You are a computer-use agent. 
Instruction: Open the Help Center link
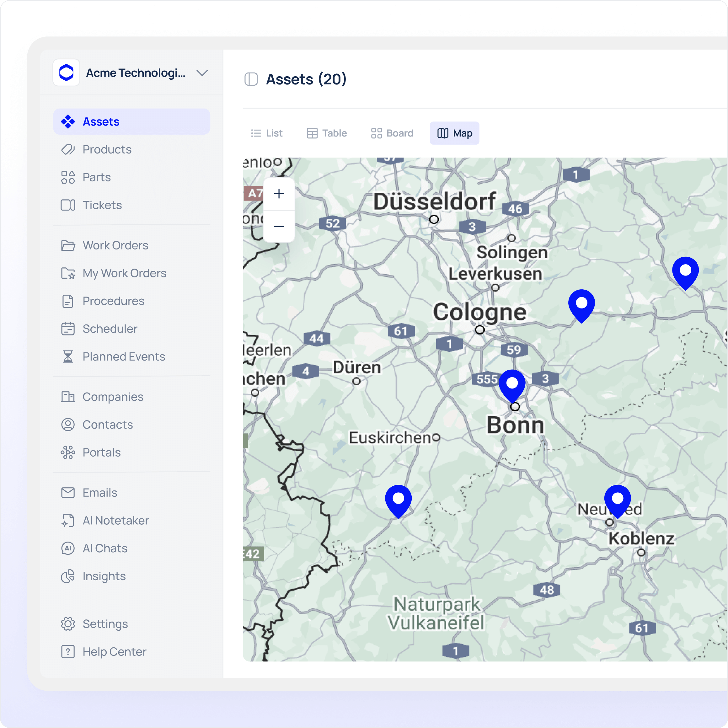pyautogui.click(x=114, y=651)
